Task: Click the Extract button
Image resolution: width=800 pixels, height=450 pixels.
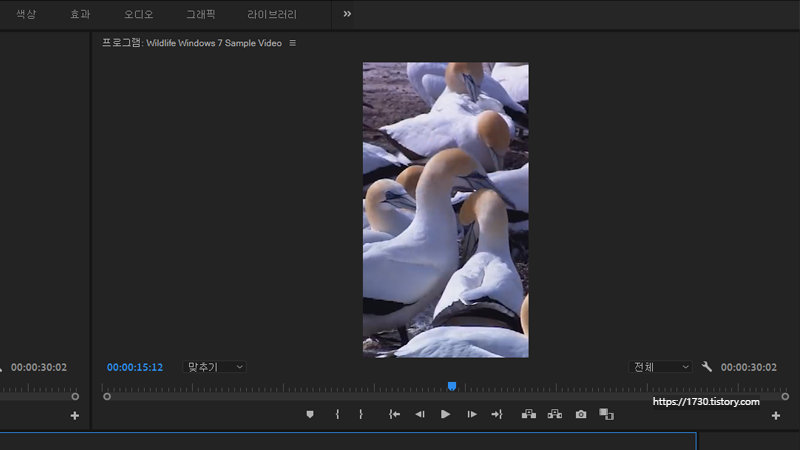Action: [555, 414]
